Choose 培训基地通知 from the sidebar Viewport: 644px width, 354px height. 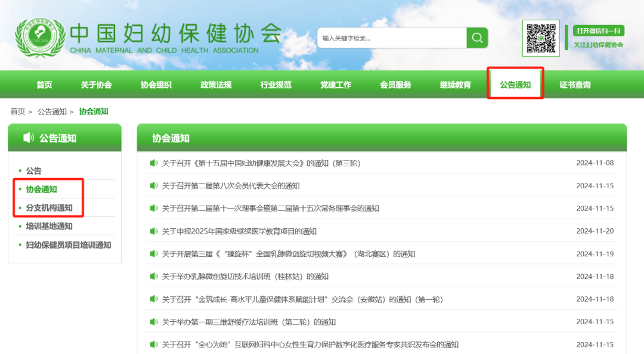[x=49, y=226]
